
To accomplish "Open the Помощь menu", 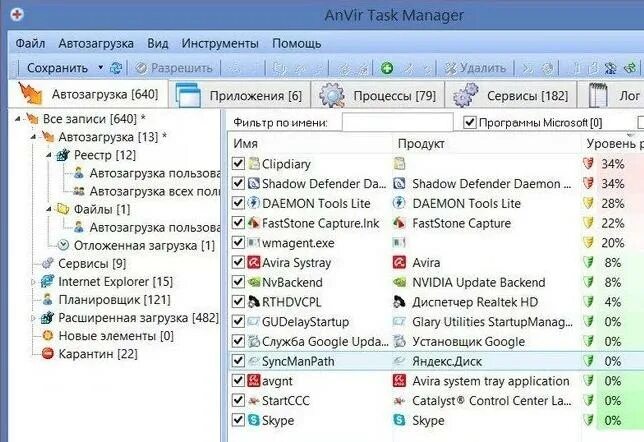I will coord(297,44).
